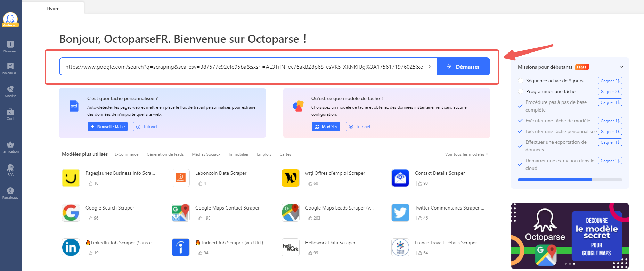Clear the URL with the X icon

(430, 66)
